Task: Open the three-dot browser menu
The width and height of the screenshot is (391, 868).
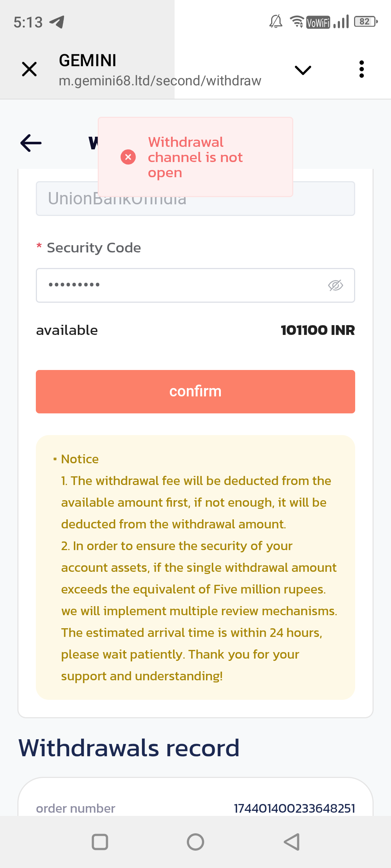Action: 361,69
